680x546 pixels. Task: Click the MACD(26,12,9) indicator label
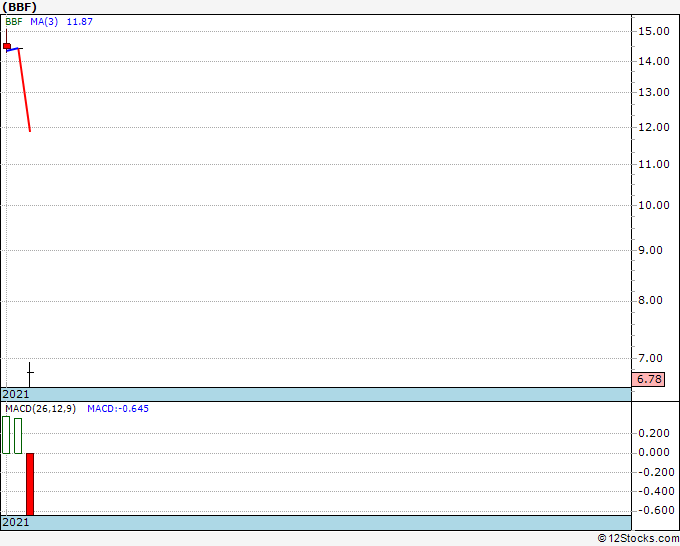(40, 409)
